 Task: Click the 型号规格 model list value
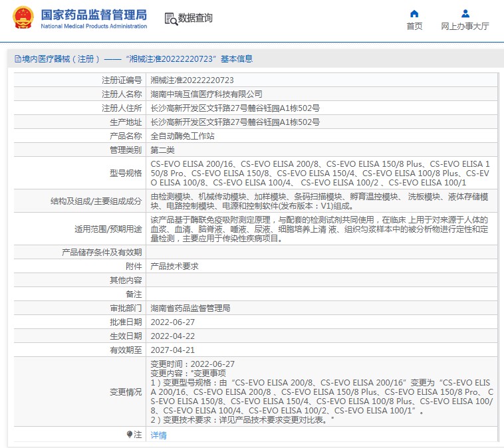click(320, 173)
